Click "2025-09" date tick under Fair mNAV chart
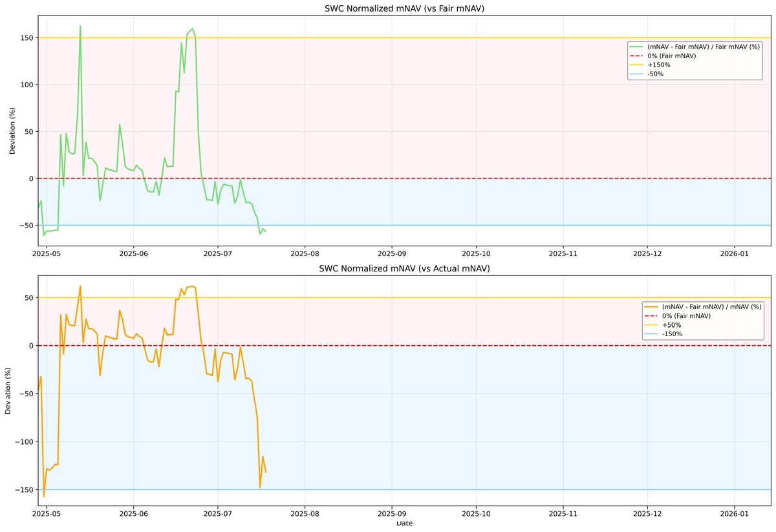This screenshot has width=776, height=532. pos(391,255)
